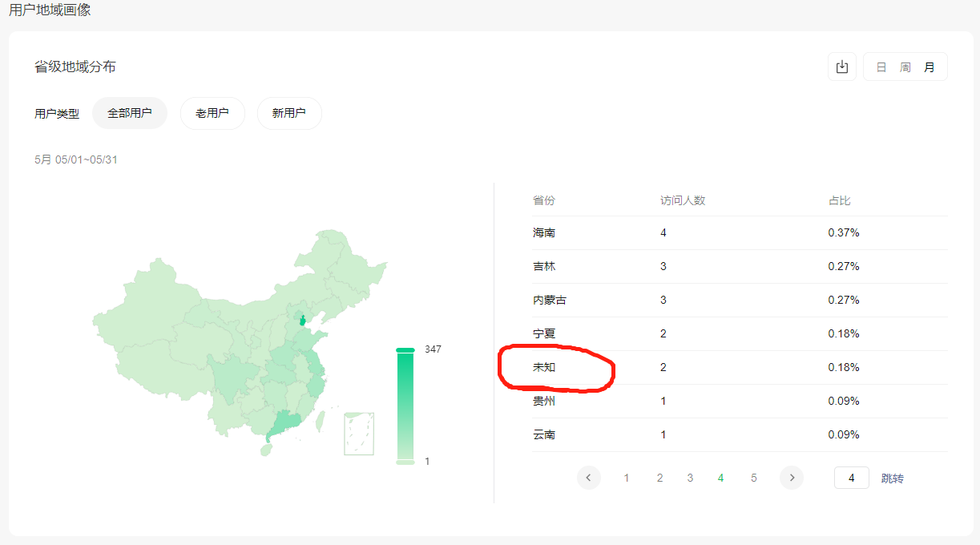The width and height of the screenshot is (980, 545).
Task: Click the download export icon
Action: 841,67
